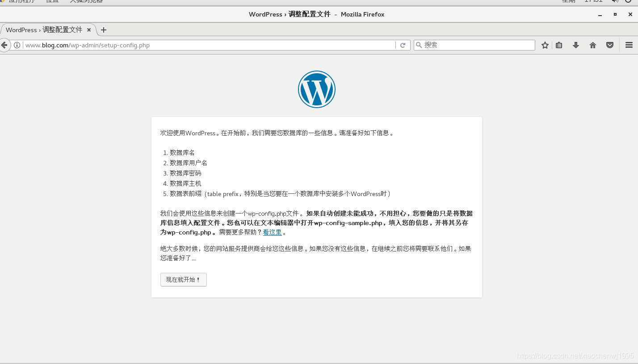
Task: Click the 火狐浏览器 panel item
Action: click(86, 1)
